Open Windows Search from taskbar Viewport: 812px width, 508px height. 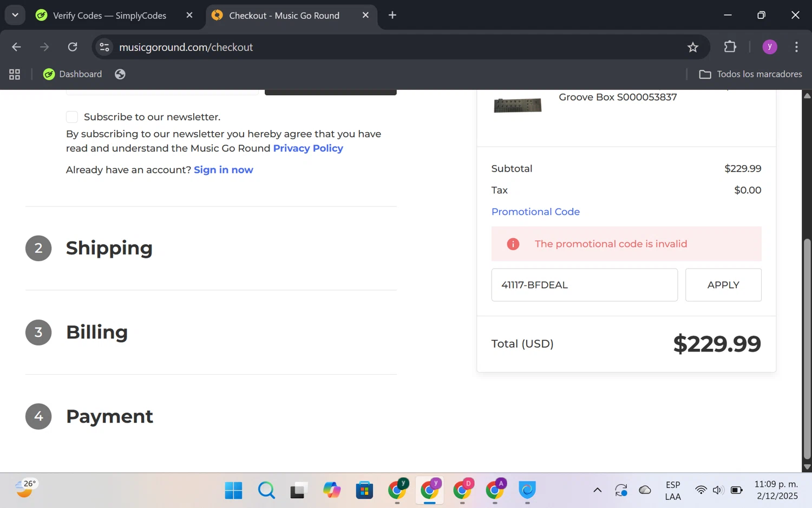coord(266,491)
